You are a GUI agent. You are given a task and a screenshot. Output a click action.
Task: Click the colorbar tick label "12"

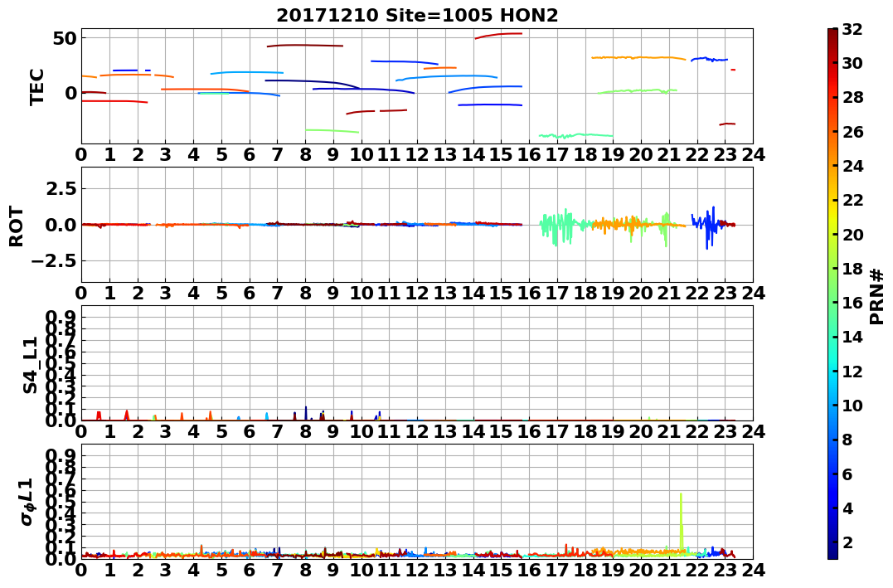tap(852, 371)
